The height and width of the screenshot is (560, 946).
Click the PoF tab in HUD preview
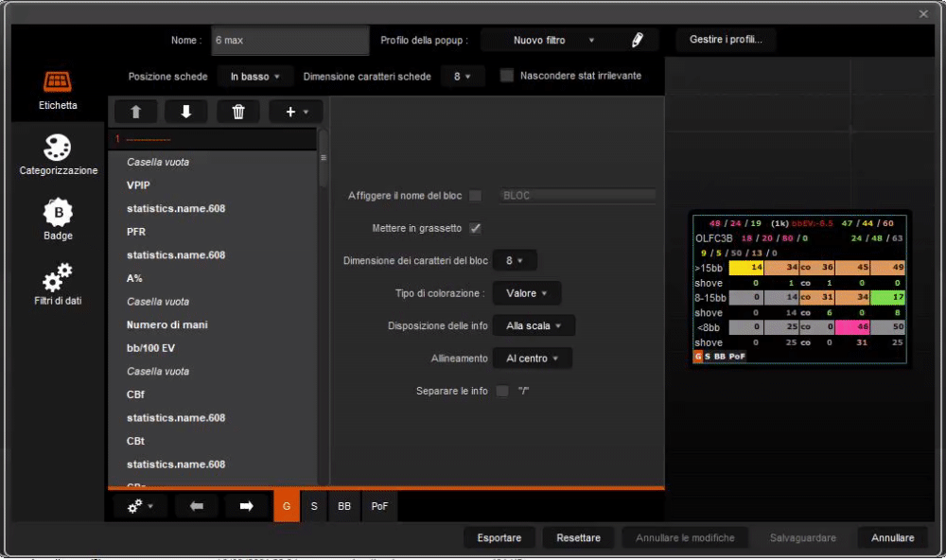tap(737, 357)
